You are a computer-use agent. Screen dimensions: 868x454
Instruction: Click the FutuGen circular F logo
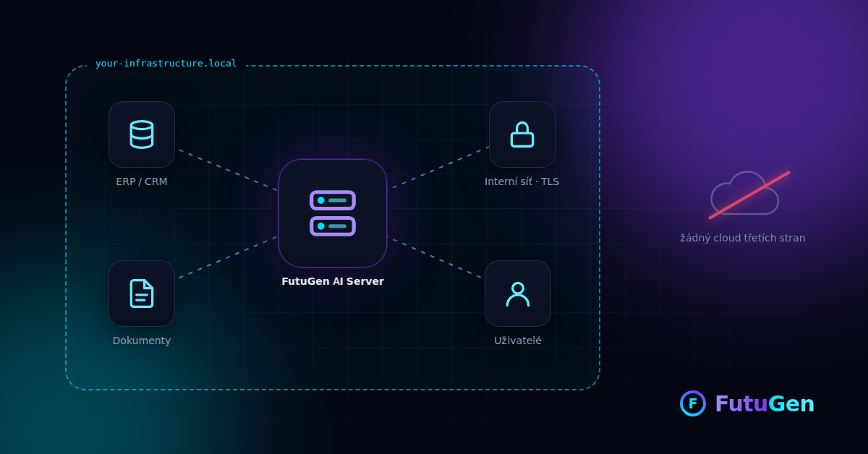[693, 403]
